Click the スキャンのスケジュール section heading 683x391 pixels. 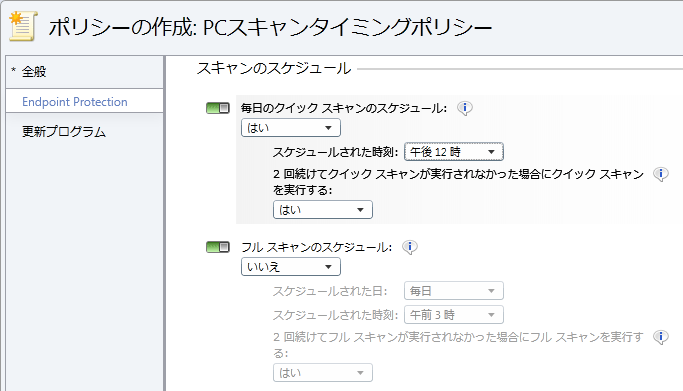pyautogui.click(x=274, y=68)
